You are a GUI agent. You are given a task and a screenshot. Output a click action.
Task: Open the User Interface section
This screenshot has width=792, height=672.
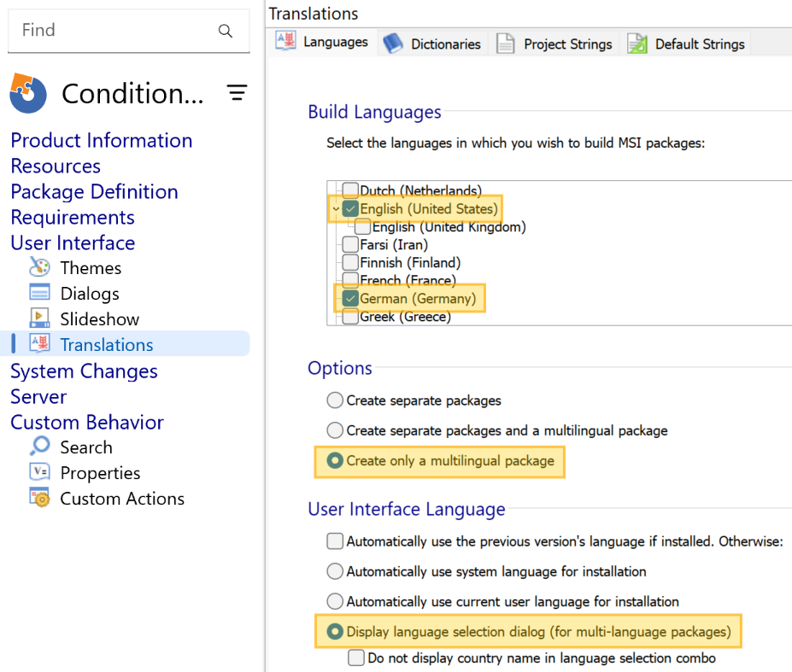click(73, 243)
